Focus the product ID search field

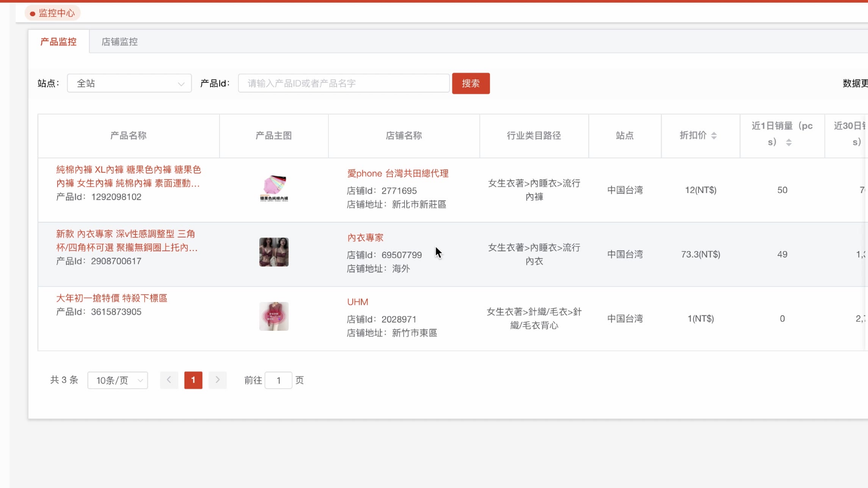coord(343,84)
